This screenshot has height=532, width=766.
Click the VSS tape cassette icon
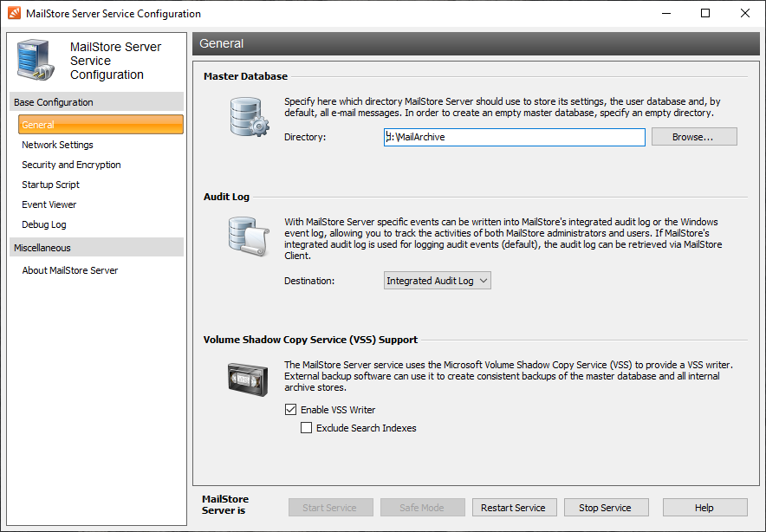pos(248,380)
